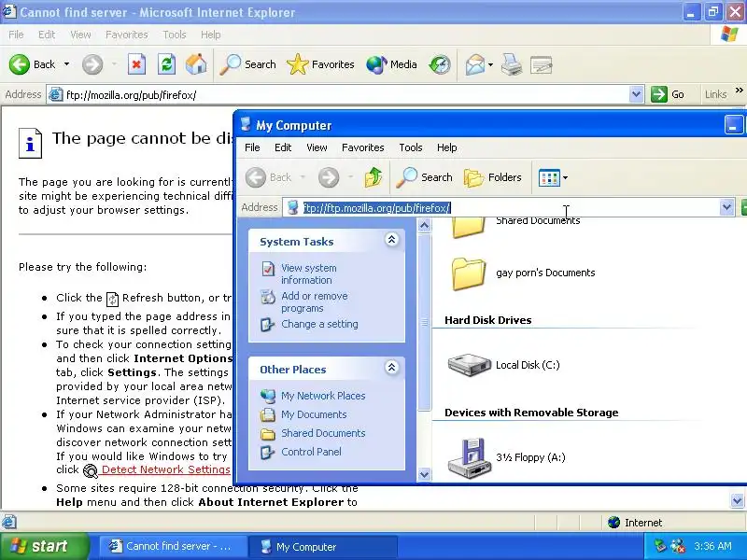Go to Home page in Internet Explorer
Viewport: 747px width, 560px height.
tap(196, 64)
